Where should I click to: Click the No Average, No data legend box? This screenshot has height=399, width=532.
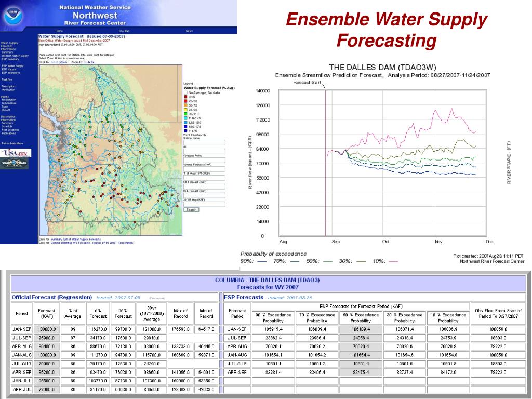(x=185, y=92)
